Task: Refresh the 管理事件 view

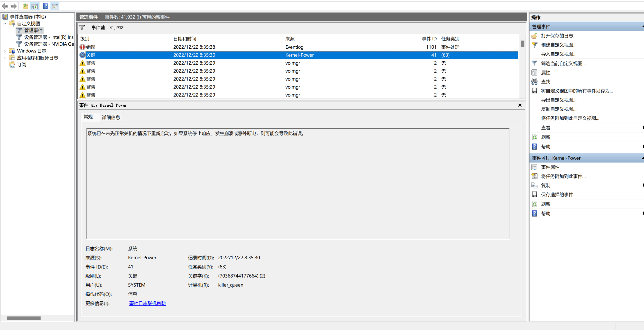Action: (545, 137)
